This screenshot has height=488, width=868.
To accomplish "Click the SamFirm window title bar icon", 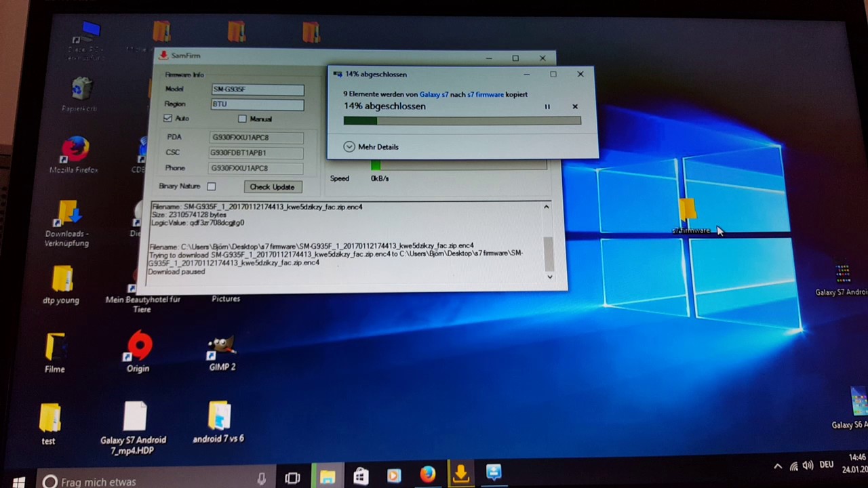I will pos(163,56).
